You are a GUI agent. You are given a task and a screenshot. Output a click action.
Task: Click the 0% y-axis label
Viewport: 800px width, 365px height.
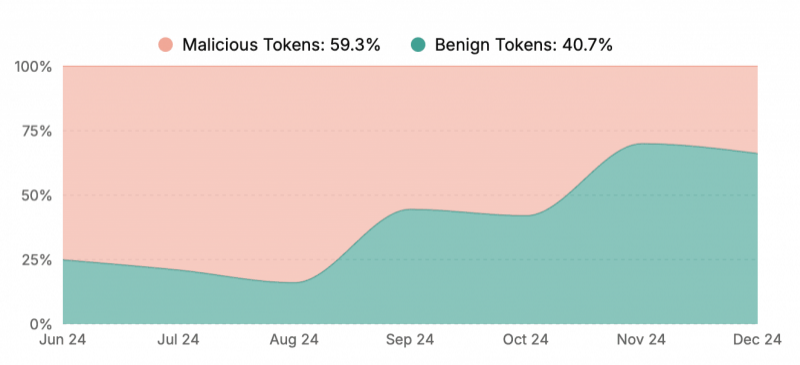pyautogui.click(x=41, y=324)
